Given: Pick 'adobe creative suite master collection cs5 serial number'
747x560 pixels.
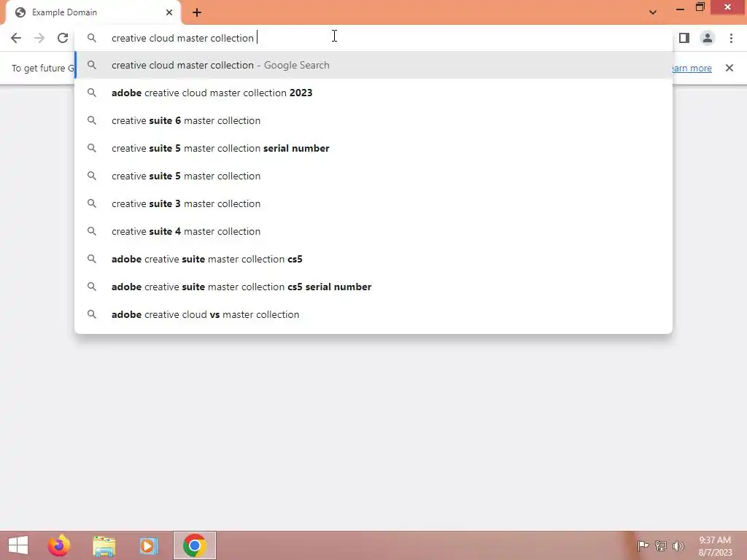Looking at the screenshot, I should coord(373,287).
